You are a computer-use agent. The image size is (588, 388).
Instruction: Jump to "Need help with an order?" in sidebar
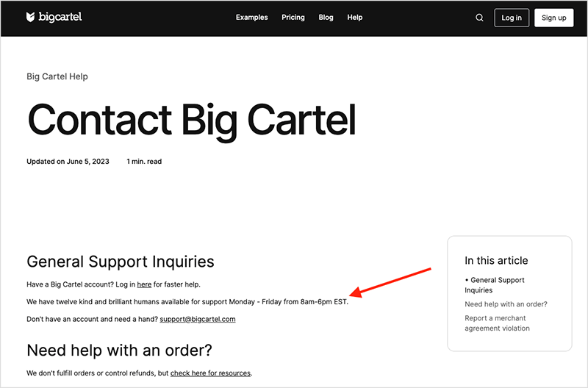(x=506, y=304)
